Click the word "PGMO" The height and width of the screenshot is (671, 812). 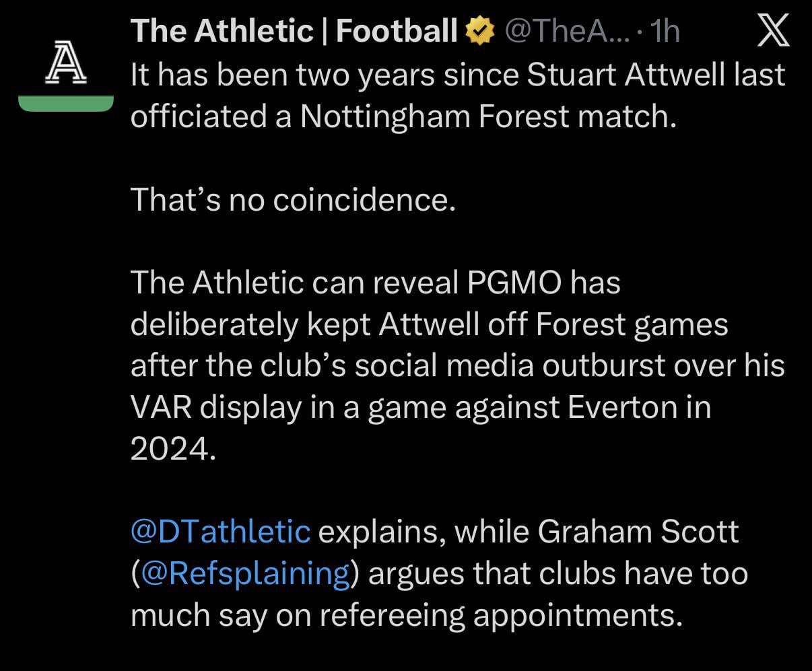coord(514,283)
